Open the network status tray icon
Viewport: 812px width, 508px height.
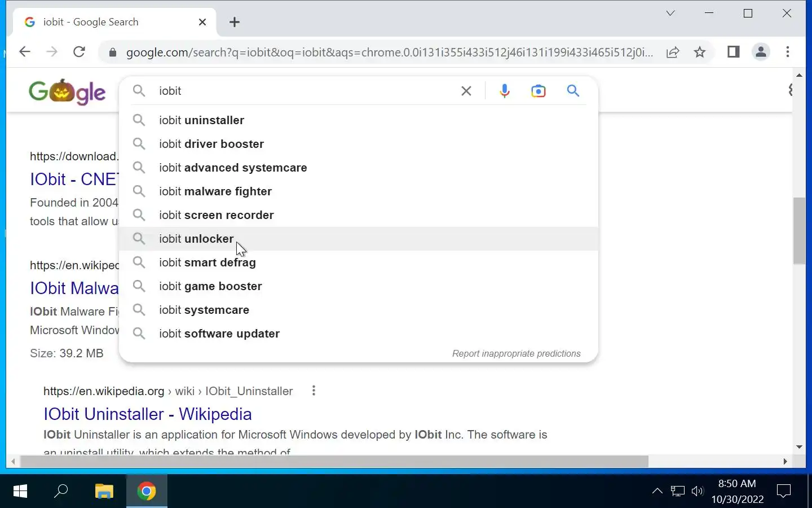[678, 491]
